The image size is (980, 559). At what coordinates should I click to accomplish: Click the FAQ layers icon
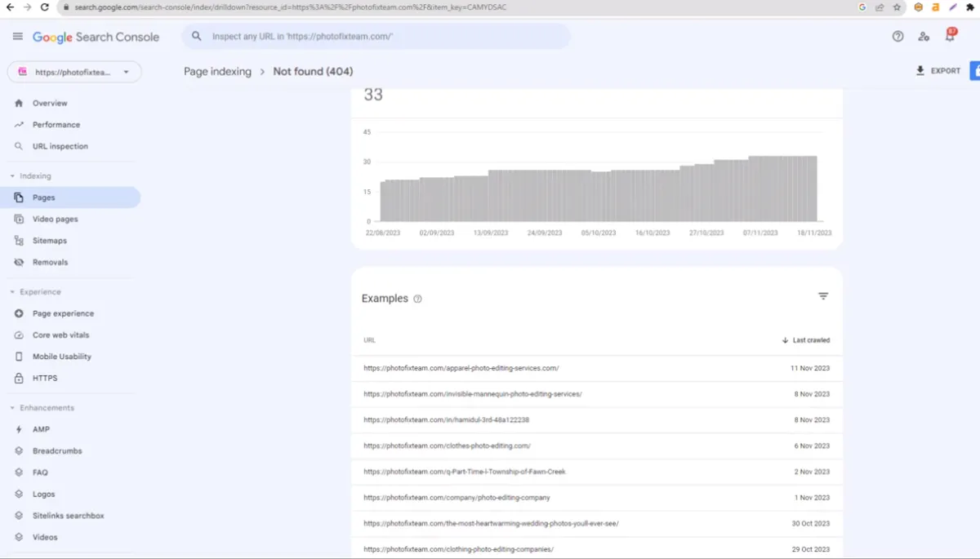click(19, 472)
